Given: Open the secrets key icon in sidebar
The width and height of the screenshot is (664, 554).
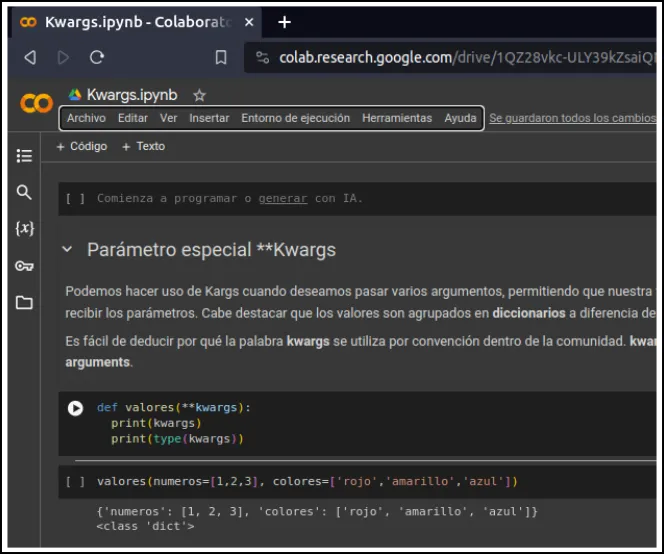Looking at the screenshot, I should tap(24, 266).
